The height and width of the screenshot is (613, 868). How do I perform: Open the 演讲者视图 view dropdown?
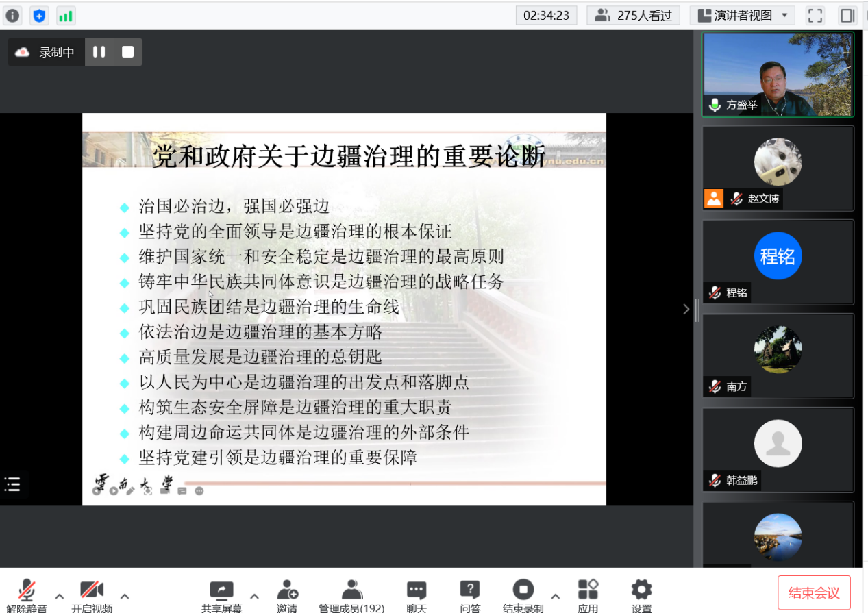(742, 15)
